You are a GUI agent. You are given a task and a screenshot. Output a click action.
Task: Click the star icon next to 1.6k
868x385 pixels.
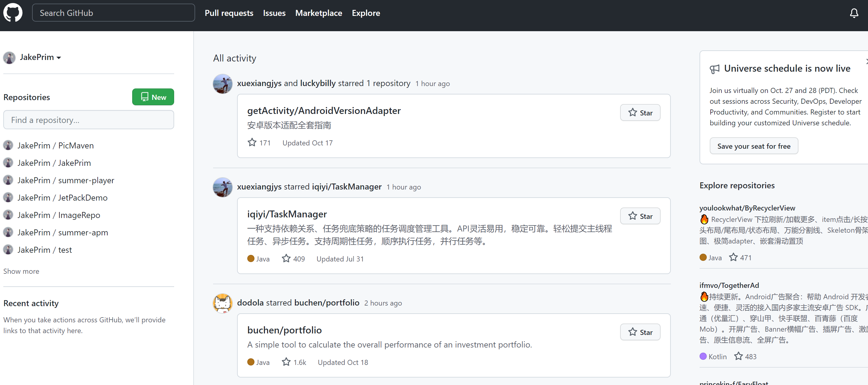286,362
